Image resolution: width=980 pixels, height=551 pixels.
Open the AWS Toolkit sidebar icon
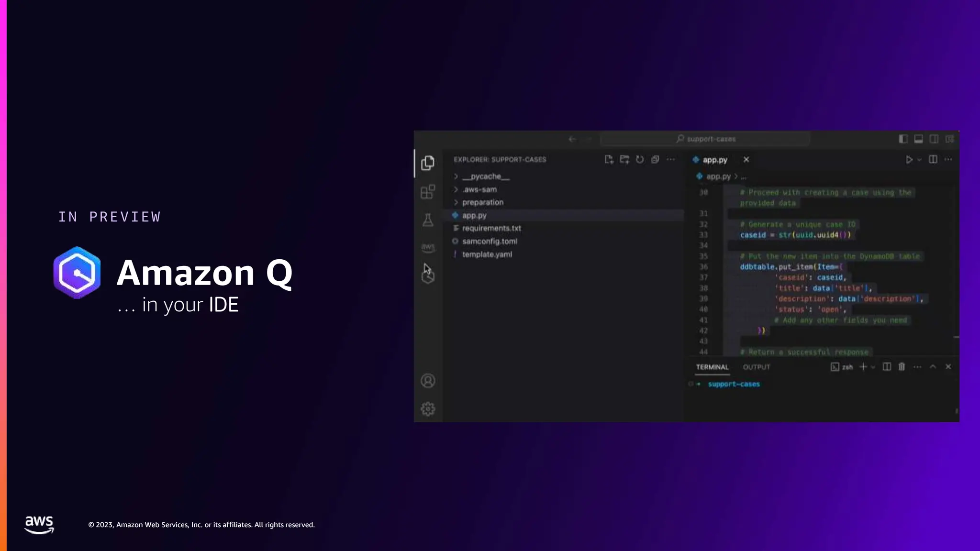(428, 247)
